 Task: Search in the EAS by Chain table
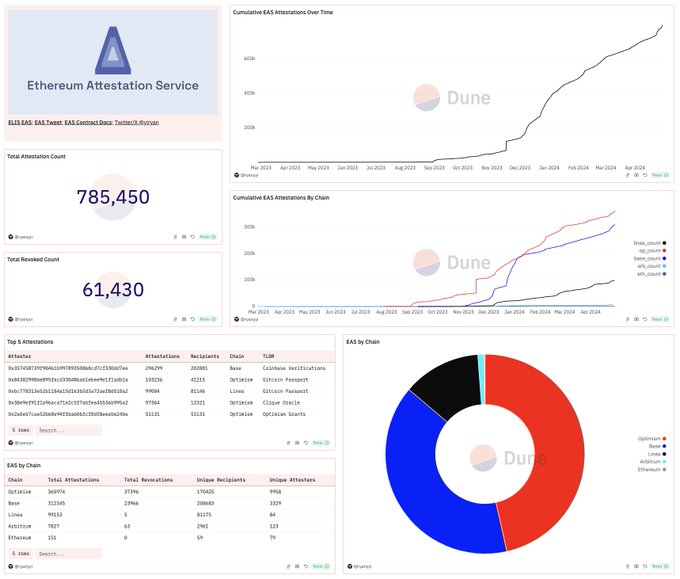pyautogui.click(x=69, y=554)
